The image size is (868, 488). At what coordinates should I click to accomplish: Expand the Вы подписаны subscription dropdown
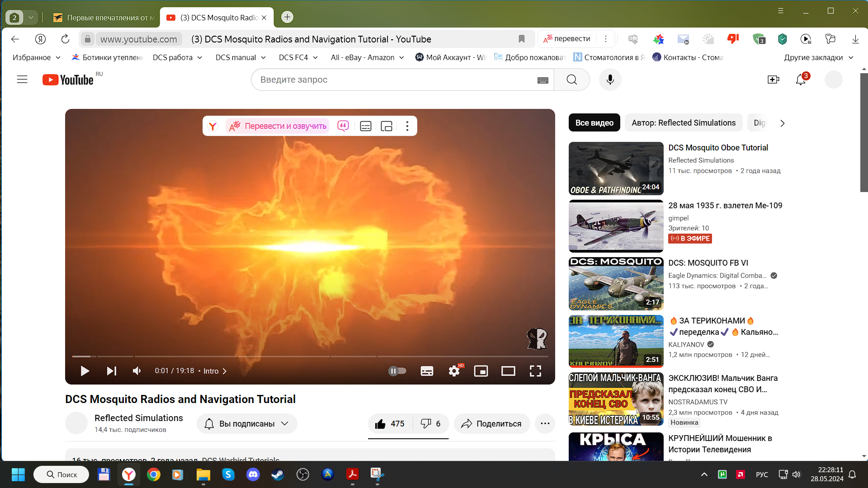click(247, 424)
